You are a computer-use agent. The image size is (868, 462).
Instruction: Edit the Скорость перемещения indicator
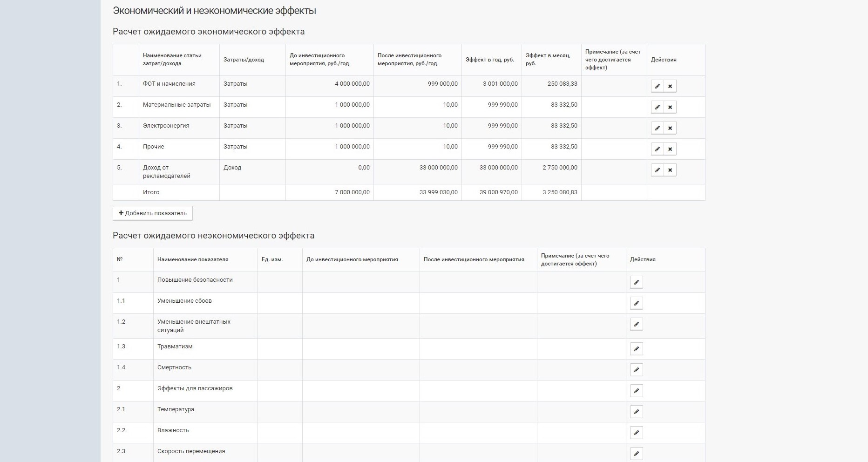pos(637,454)
